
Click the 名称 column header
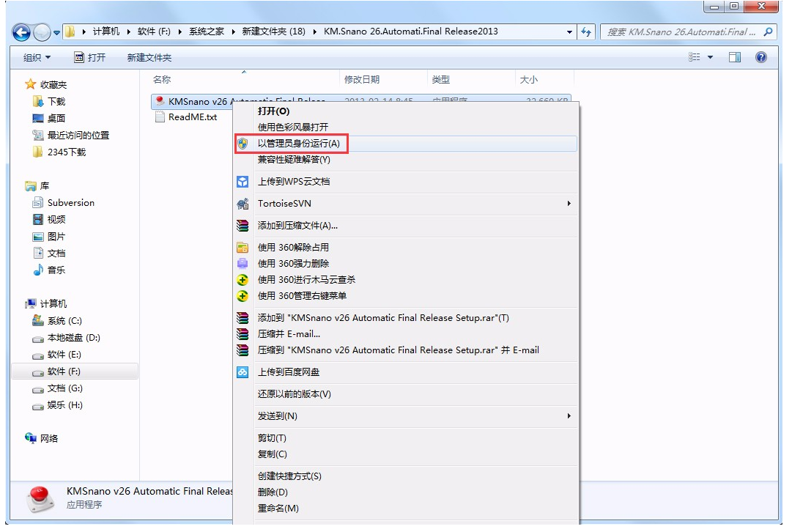click(162, 79)
